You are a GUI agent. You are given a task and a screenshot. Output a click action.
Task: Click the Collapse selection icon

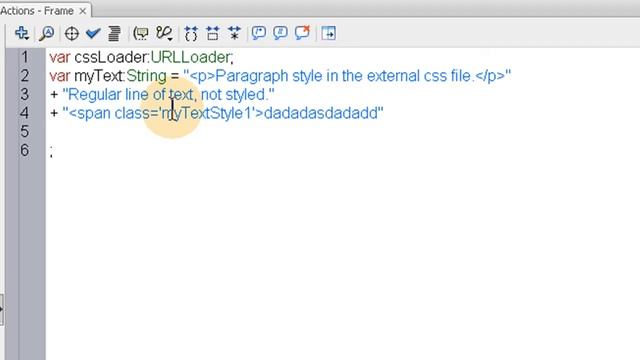(213, 33)
